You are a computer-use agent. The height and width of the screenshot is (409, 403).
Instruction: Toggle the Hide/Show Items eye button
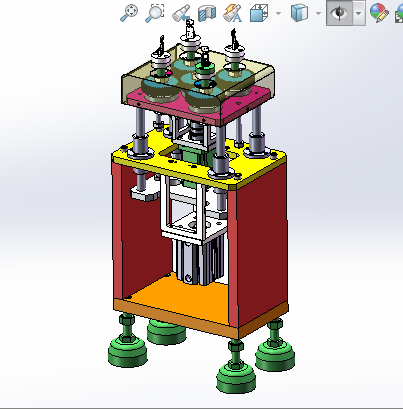click(339, 13)
